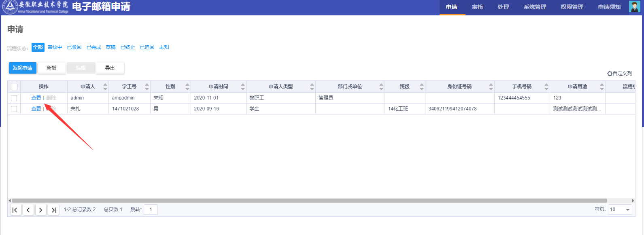Screen dimensions: 644x235
Task: Filter status by 未知
Action: (164, 47)
